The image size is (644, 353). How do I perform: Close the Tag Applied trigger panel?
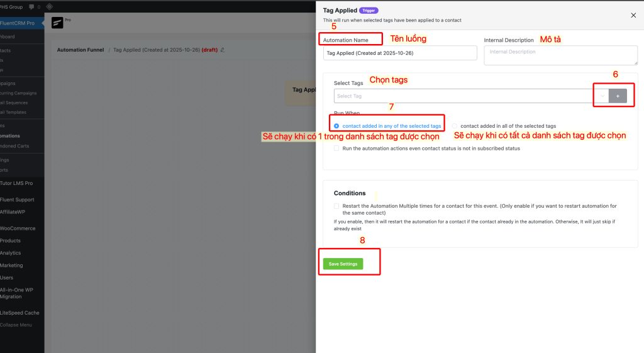[x=633, y=14]
